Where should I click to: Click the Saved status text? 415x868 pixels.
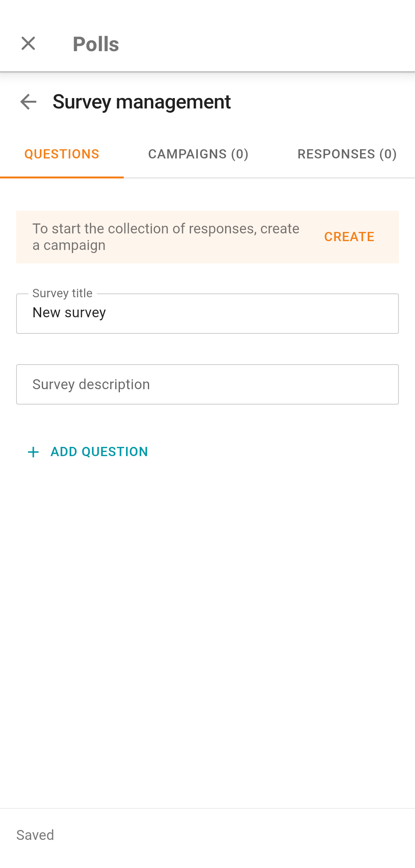[x=35, y=835]
